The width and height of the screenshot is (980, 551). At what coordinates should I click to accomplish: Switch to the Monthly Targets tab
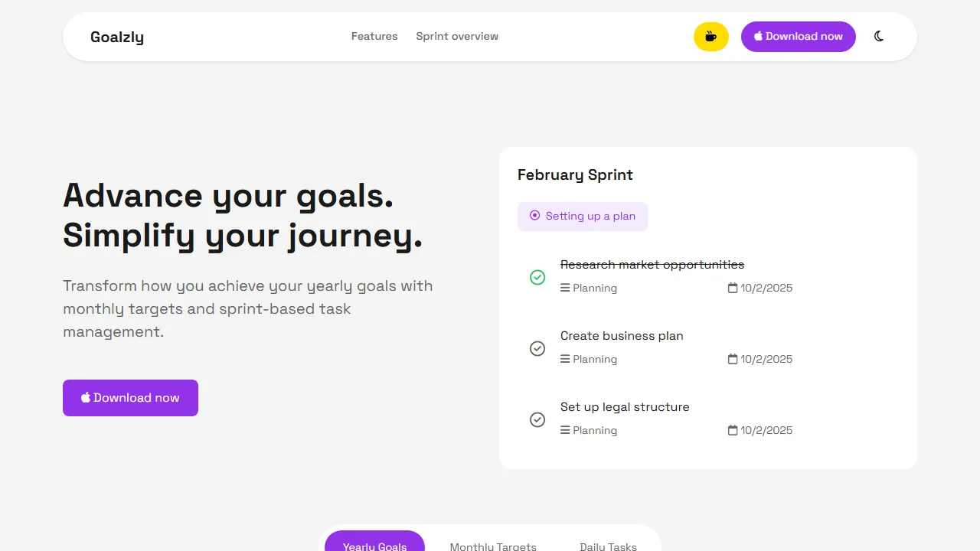tap(493, 545)
